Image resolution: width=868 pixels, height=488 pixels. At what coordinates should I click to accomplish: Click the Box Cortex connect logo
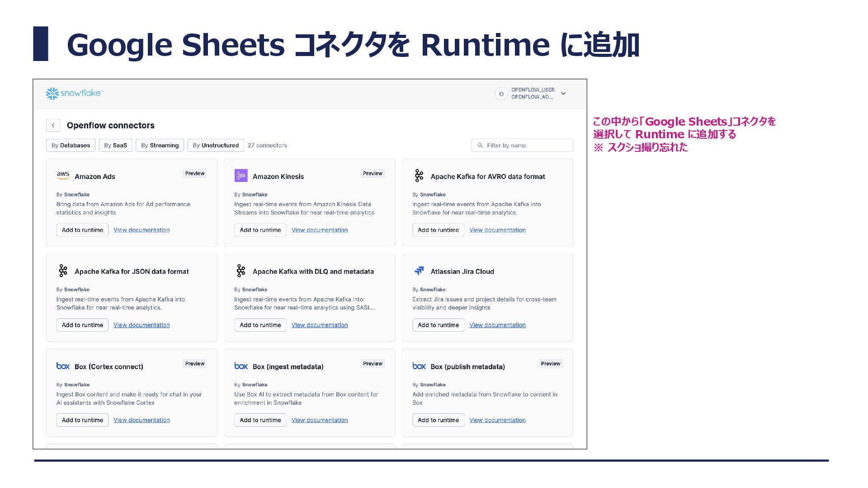(63, 366)
